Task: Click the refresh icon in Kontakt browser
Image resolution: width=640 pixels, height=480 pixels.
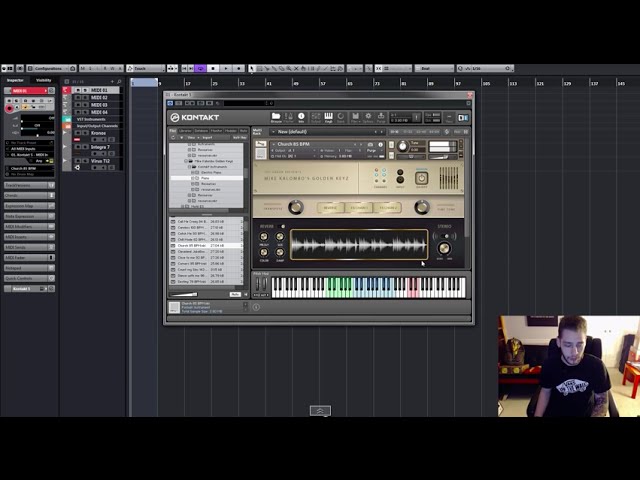Action: click(173, 138)
